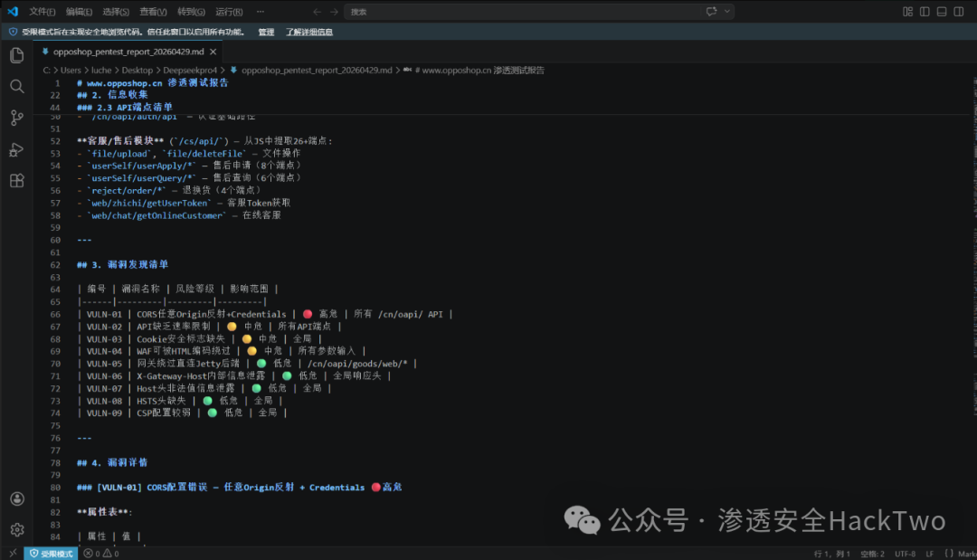Screen dimensions: 977x560
Task: Open the chat icon beside search box
Action: coord(712,11)
